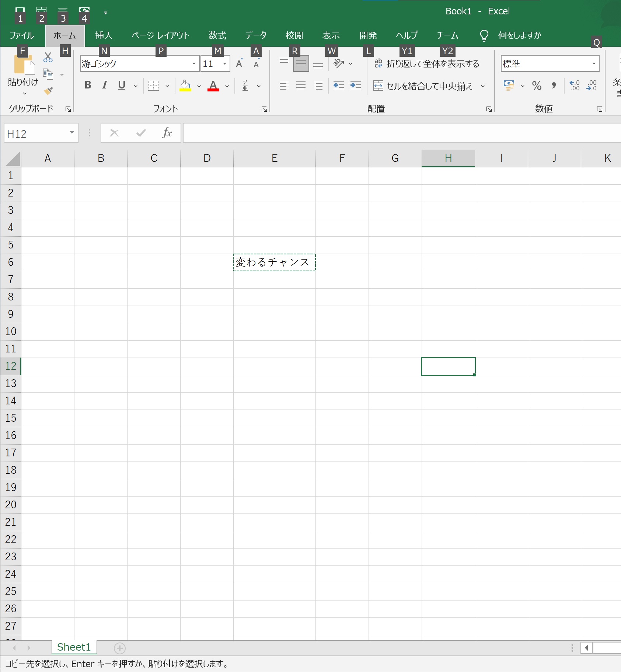Toggle Italic formatting
This screenshot has height=672, width=621.
pyautogui.click(x=105, y=85)
